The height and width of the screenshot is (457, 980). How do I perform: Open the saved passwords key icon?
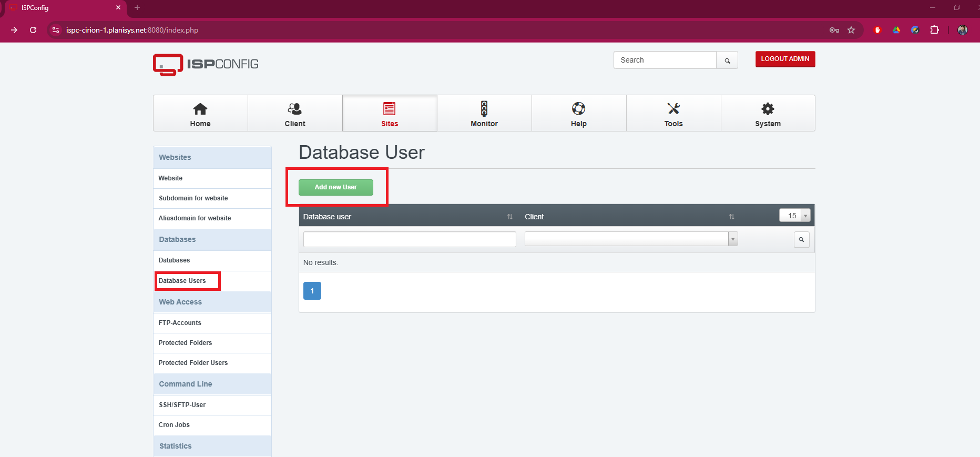[834, 30]
